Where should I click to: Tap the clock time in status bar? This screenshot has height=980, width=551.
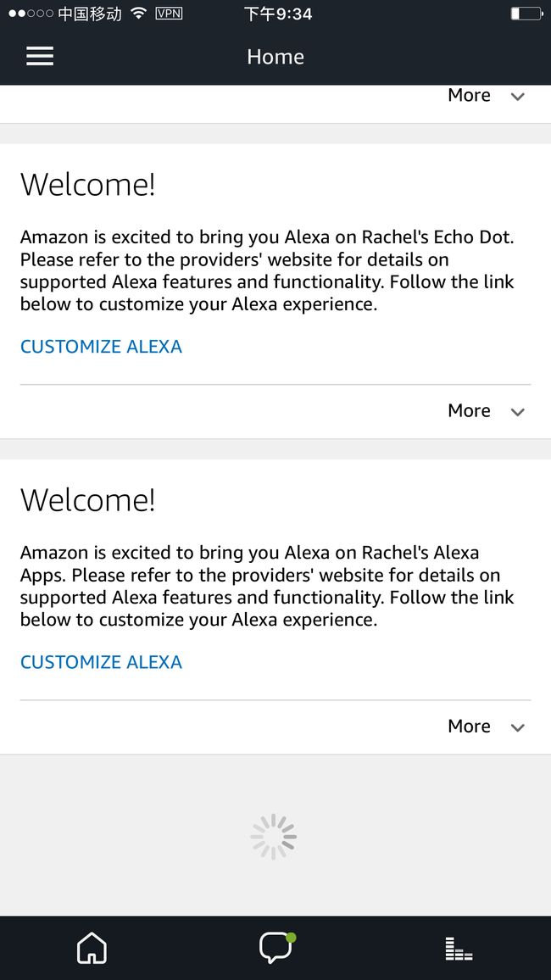(278, 13)
